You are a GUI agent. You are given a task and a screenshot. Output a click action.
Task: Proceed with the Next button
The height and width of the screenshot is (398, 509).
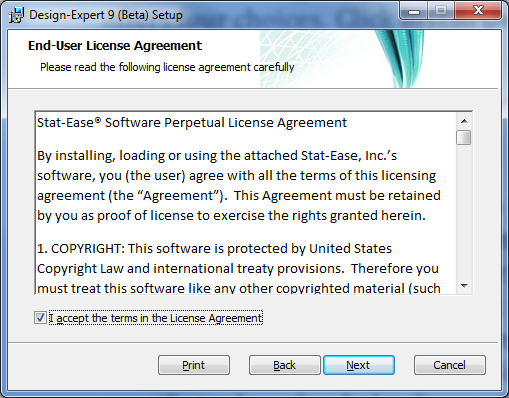[359, 365]
